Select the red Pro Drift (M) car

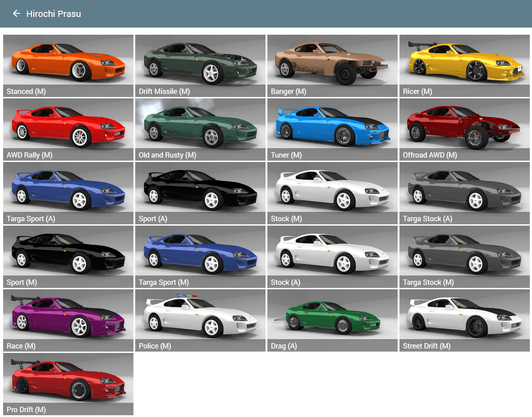tap(68, 384)
